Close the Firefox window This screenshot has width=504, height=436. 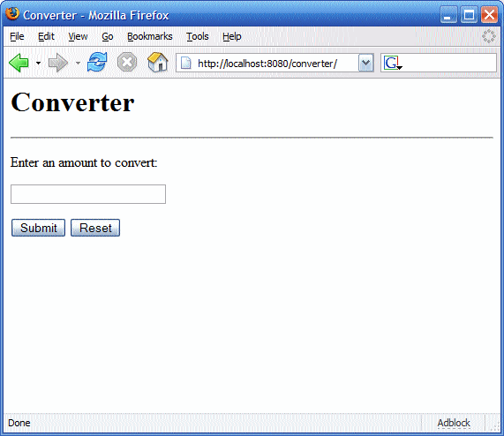point(489,15)
